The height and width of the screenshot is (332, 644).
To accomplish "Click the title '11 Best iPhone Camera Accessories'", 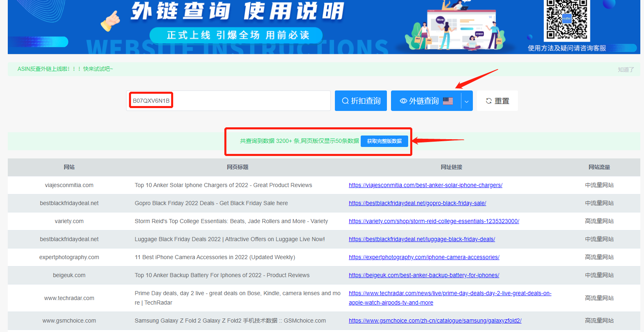I will click(215, 257).
